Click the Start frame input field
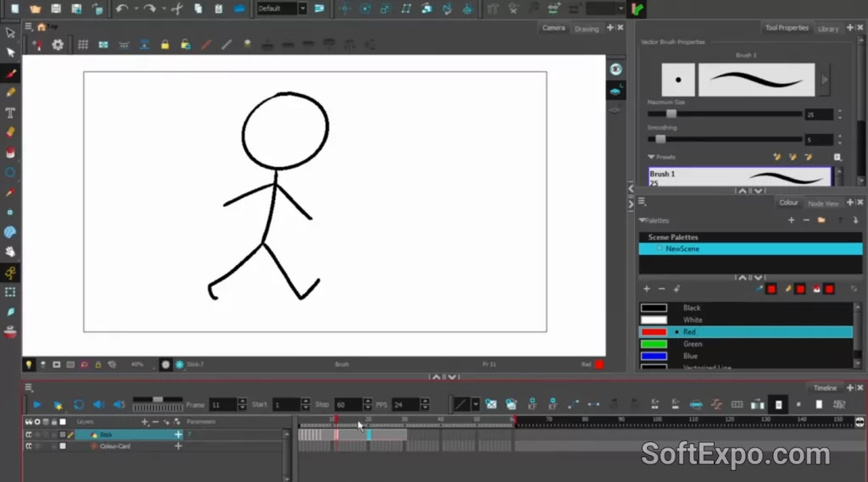 pos(285,405)
